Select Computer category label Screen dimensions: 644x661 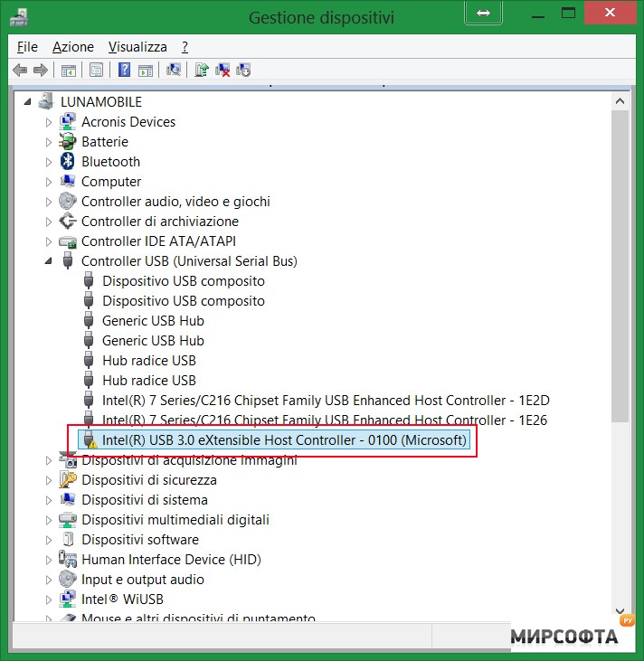click(111, 181)
